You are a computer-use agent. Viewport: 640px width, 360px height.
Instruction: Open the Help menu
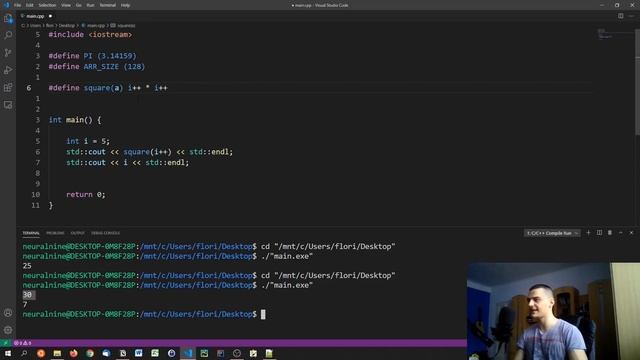pyautogui.click(x=125, y=5)
